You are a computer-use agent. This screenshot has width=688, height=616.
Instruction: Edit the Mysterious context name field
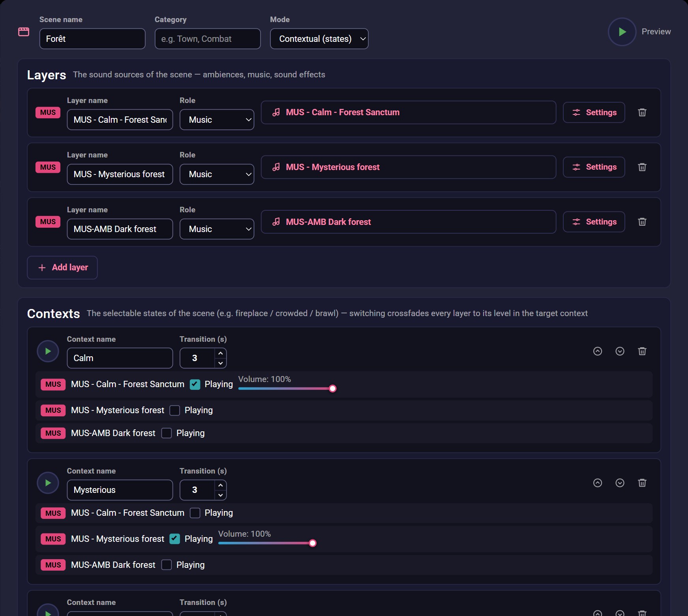(120, 490)
